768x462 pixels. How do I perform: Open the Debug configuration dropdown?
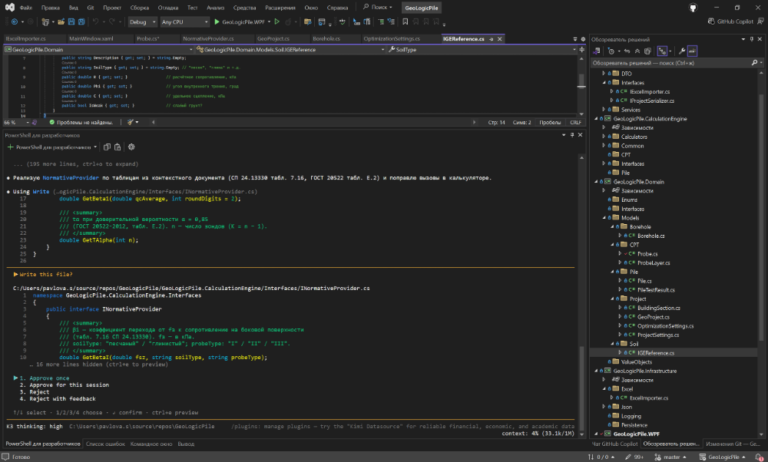[x=142, y=22]
